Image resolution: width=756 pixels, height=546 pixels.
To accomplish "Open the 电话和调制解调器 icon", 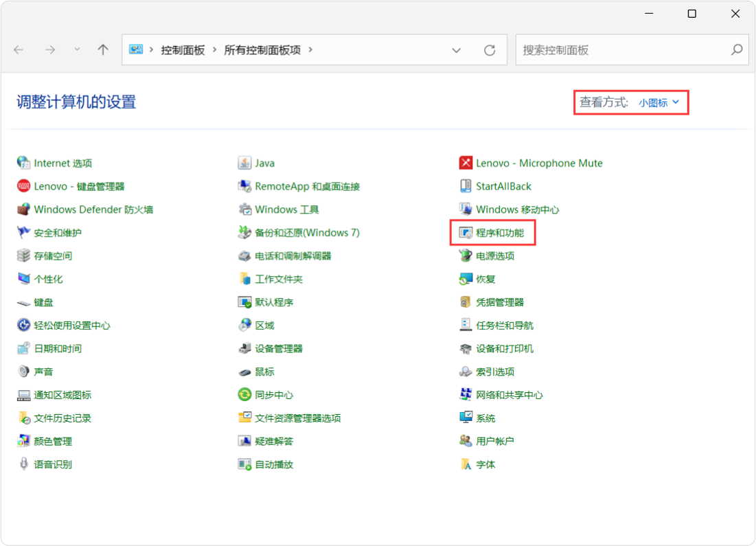I will (244, 255).
